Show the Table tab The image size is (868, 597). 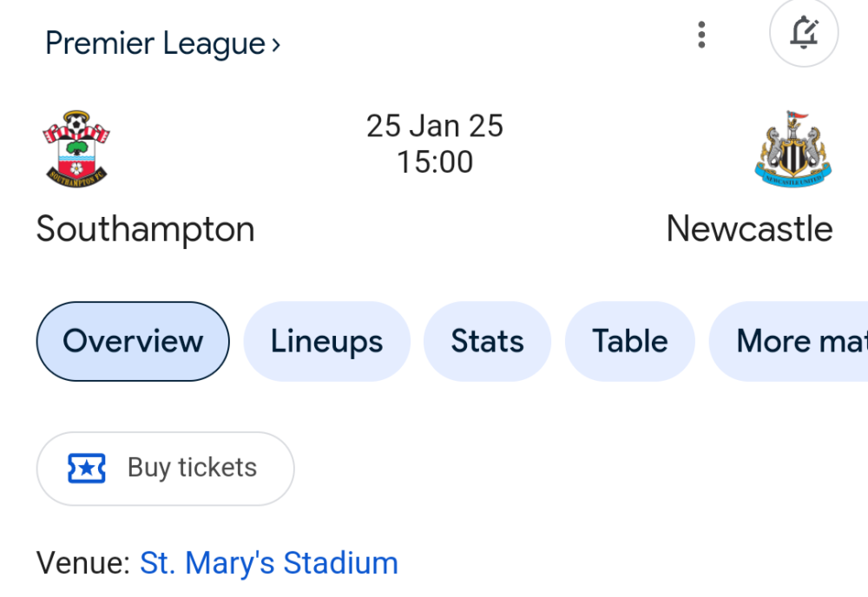pos(630,341)
